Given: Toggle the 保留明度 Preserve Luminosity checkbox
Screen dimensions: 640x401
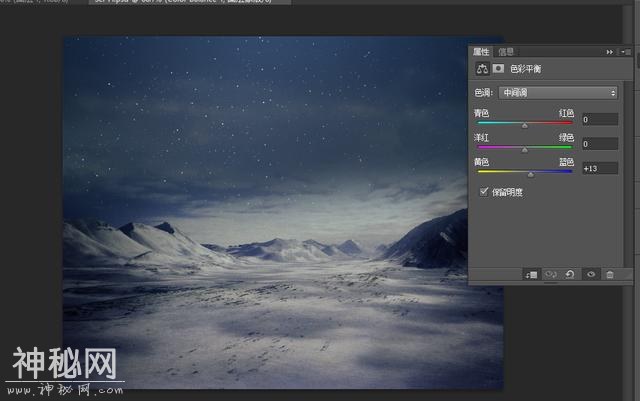Looking at the screenshot, I should coord(484,192).
